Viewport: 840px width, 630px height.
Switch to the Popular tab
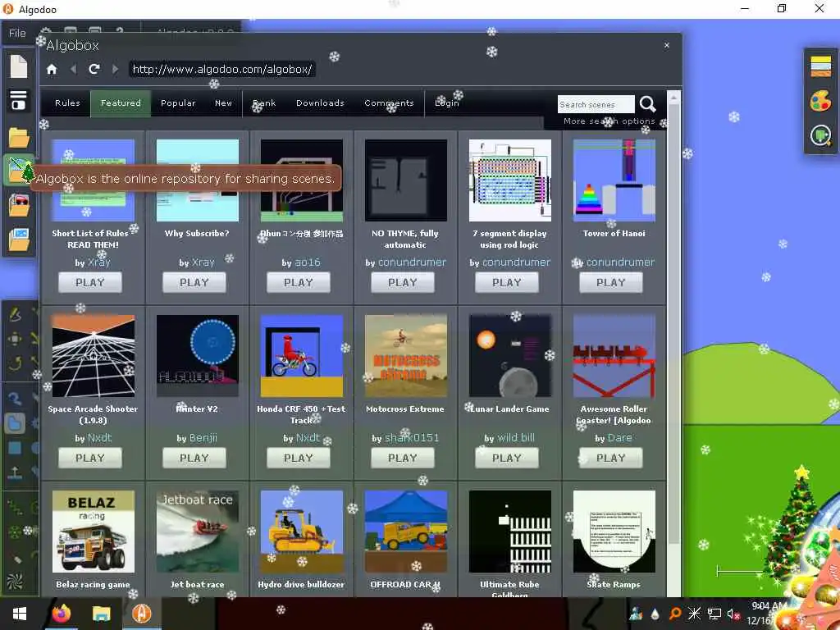point(178,103)
